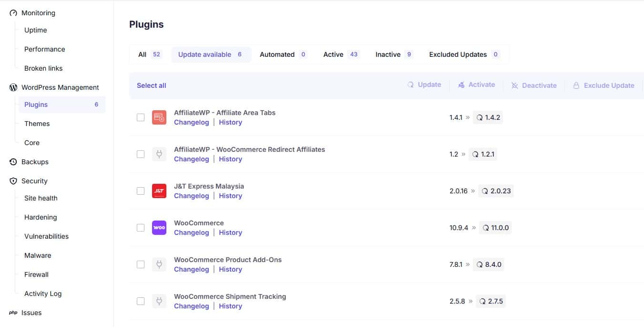This screenshot has height=327, width=644.
Task: Click the Exclude Update bulk action
Action: [x=603, y=85]
